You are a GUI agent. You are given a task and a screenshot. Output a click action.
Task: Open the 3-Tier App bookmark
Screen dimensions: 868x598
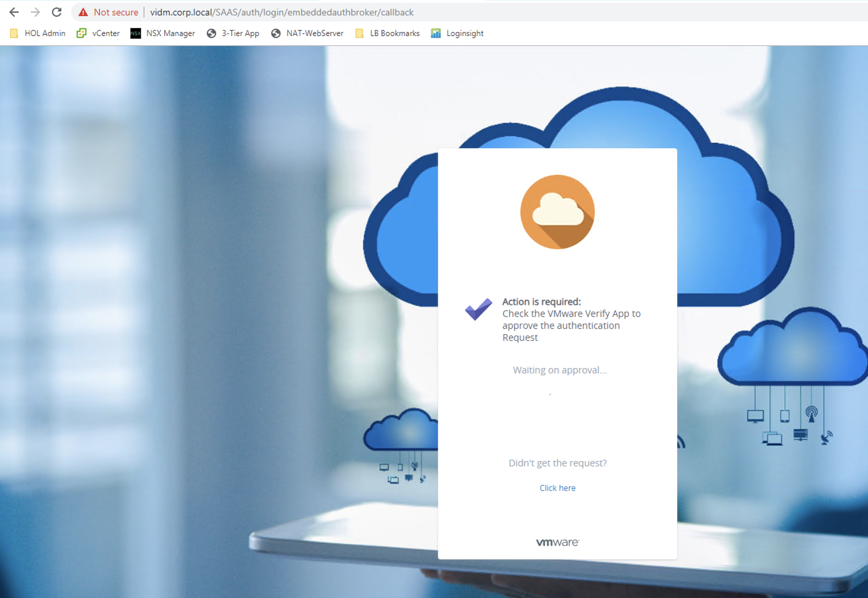pos(233,33)
